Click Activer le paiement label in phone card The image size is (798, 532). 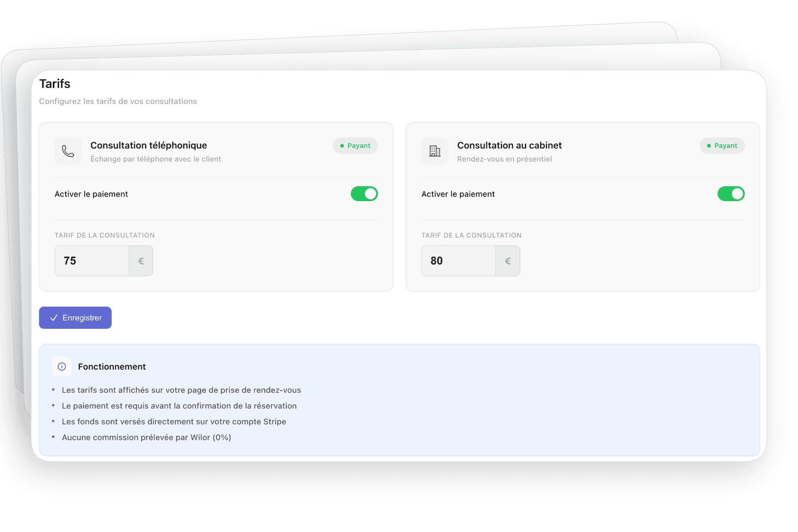tap(91, 194)
